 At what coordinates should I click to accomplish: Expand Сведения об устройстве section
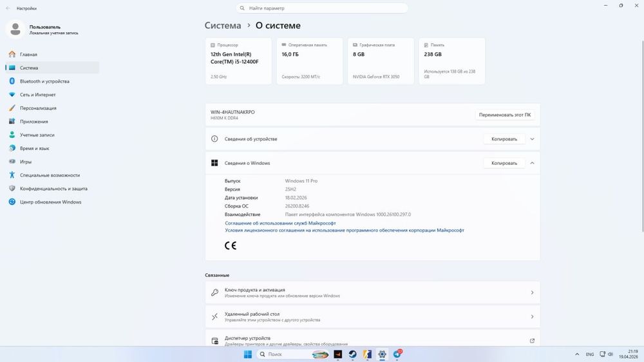click(x=532, y=139)
